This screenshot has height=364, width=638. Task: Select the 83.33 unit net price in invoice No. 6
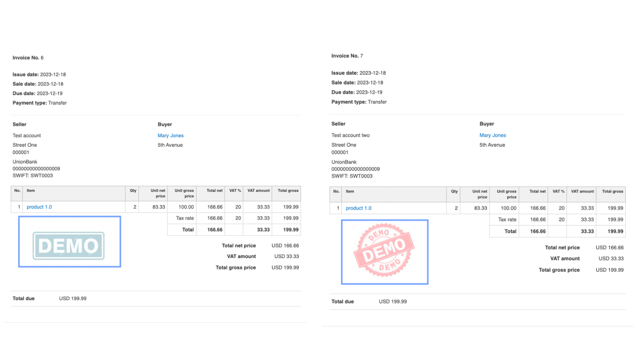pos(158,207)
